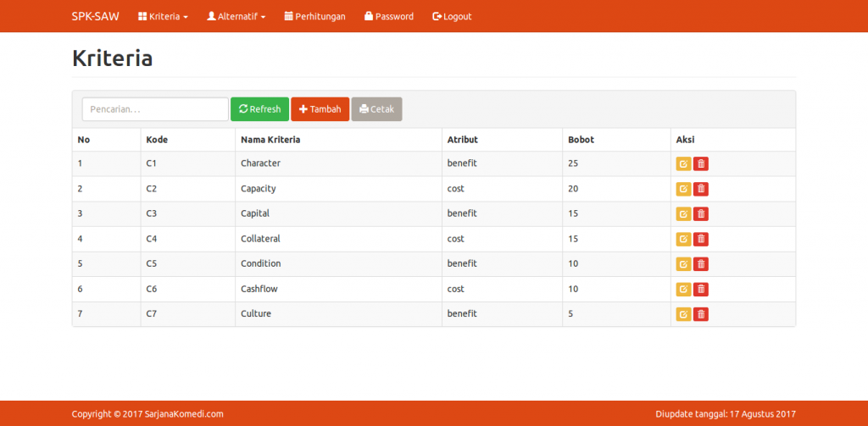The width and height of the screenshot is (868, 426).
Task: Focus the Pencarian search field
Action: [x=155, y=109]
